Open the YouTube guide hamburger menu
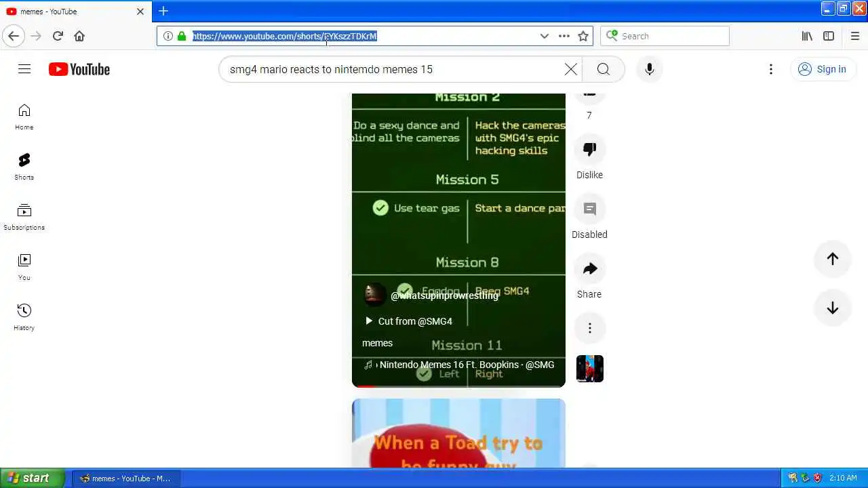868x488 pixels. 24,69
